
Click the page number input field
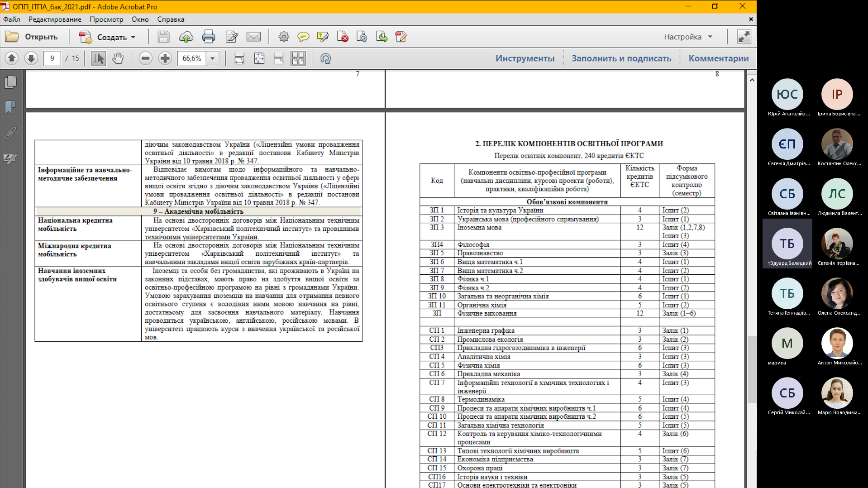click(52, 58)
